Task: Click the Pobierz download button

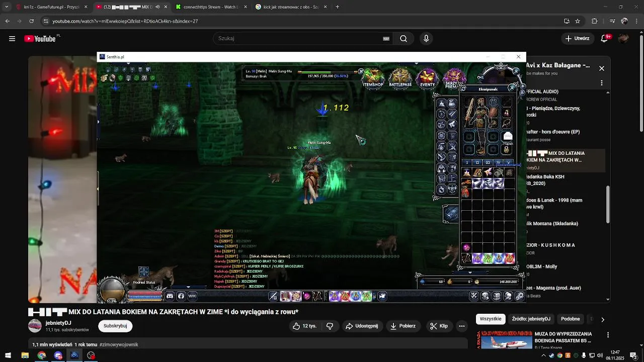Action: coord(403,326)
